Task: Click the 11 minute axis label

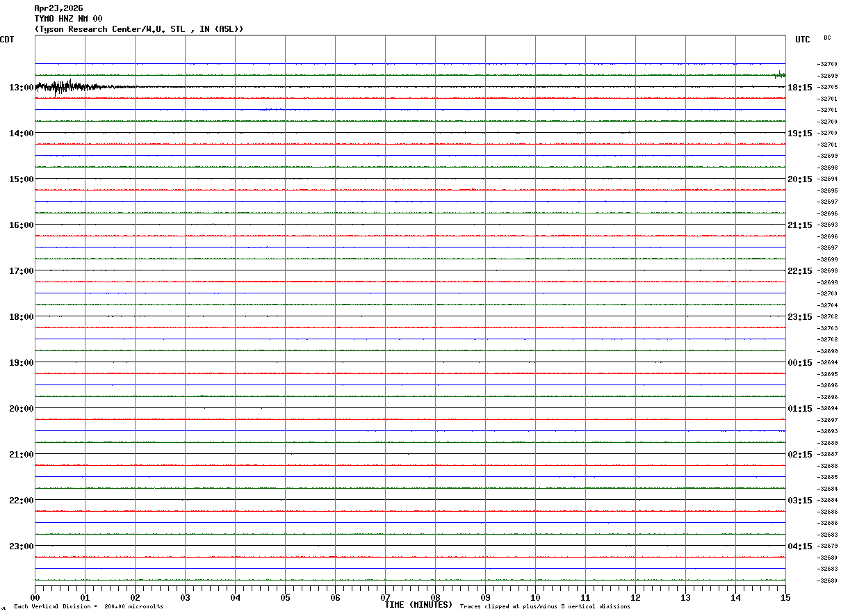Action: [586, 598]
